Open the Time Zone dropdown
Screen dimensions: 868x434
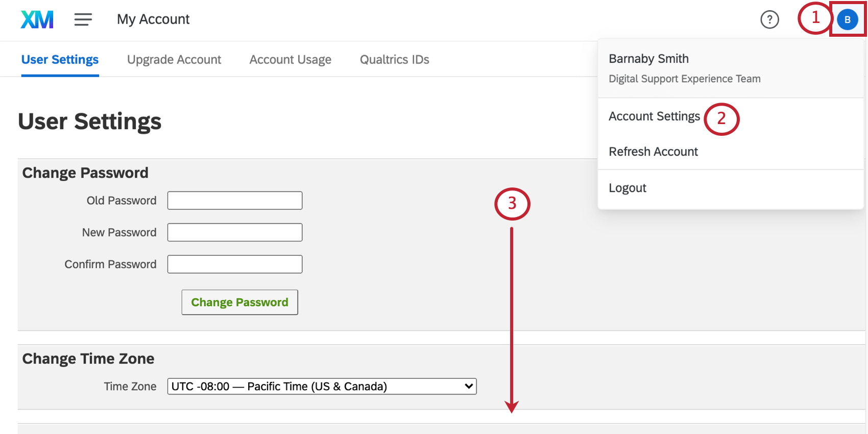(x=322, y=387)
